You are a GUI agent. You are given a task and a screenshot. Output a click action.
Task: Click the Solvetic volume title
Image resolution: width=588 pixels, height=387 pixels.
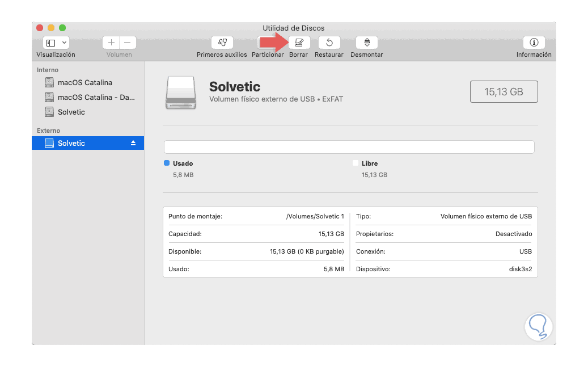tap(235, 87)
